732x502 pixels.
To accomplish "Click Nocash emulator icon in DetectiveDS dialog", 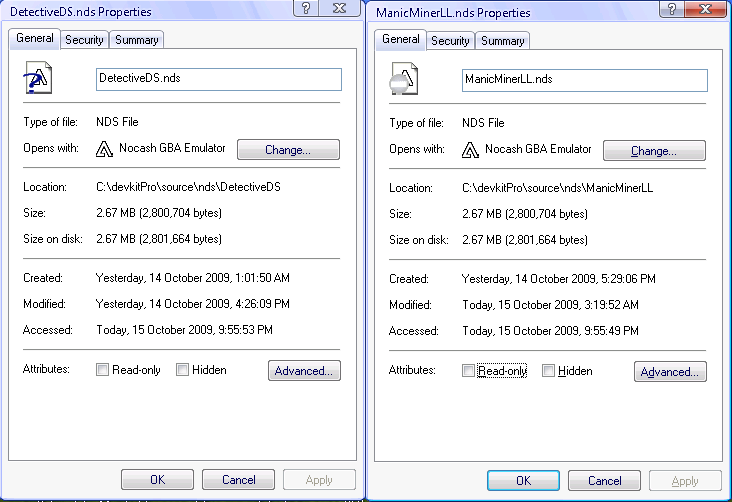I will click(x=104, y=150).
